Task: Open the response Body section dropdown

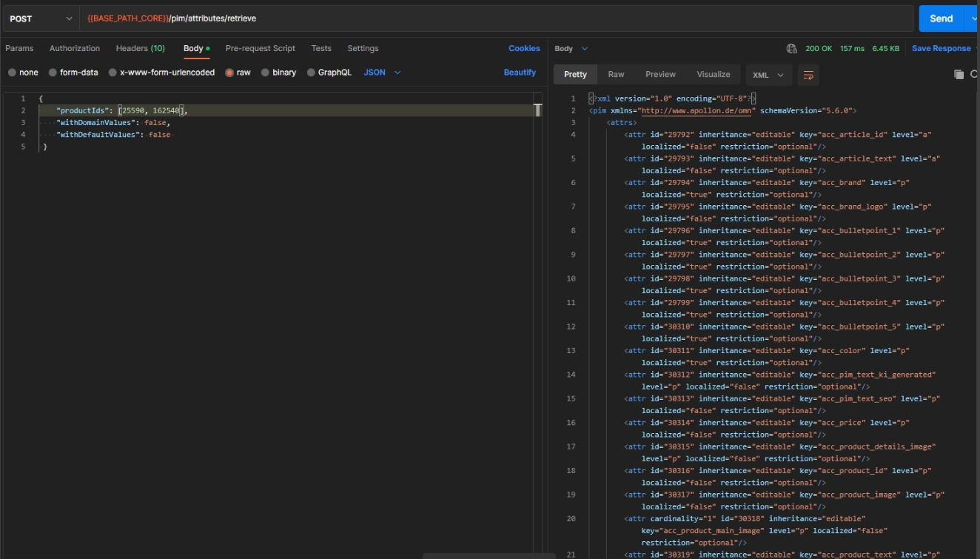Action: 571,49
